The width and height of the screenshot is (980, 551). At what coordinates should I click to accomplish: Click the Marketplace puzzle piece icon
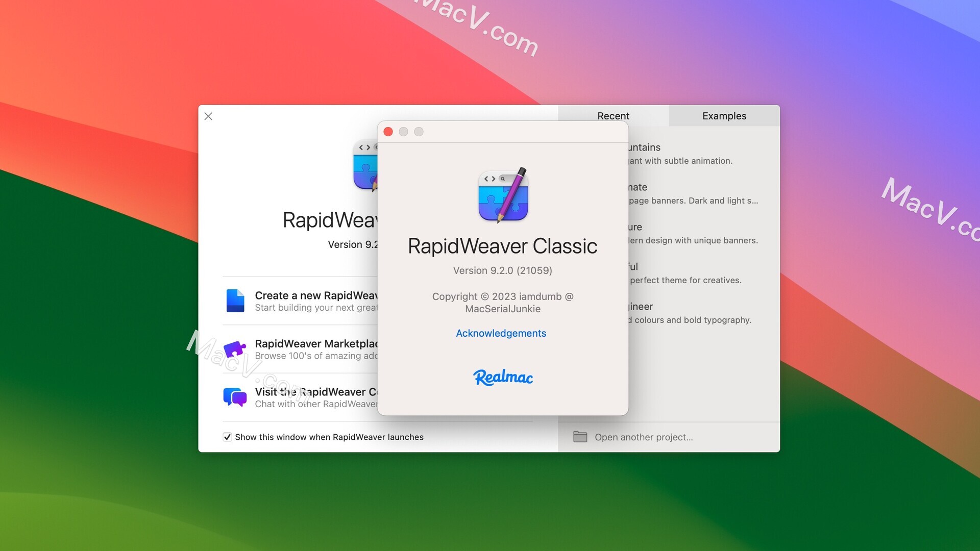tap(235, 349)
